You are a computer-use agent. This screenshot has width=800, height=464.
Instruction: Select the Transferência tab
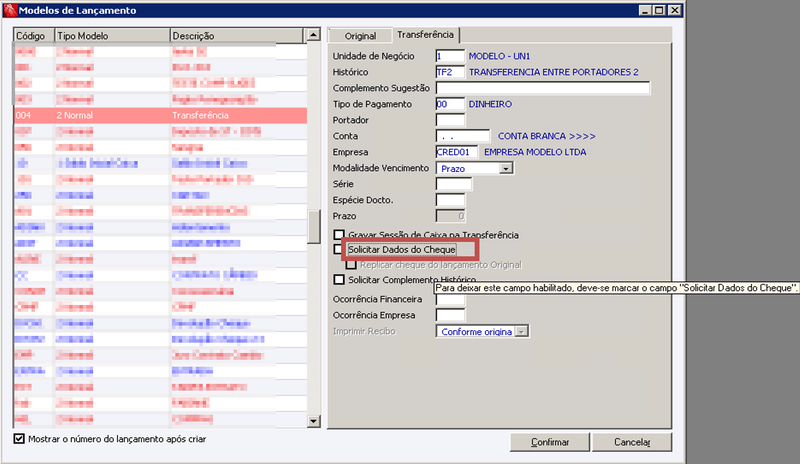click(426, 35)
